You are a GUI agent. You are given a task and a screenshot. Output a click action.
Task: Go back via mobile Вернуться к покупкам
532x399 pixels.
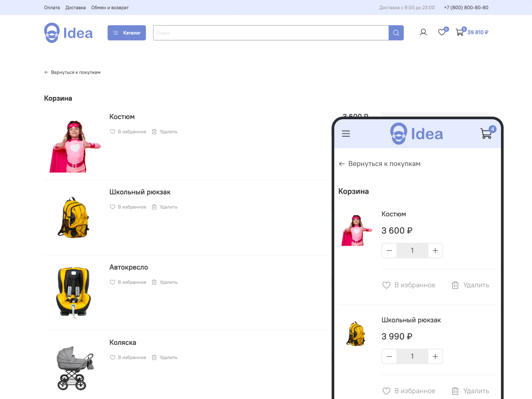click(x=379, y=164)
